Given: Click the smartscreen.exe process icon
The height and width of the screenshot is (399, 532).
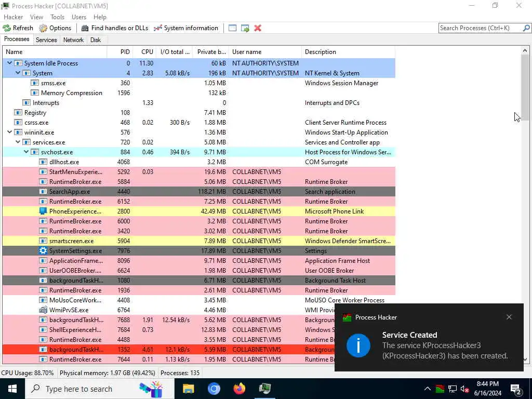Looking at the screenshot, I should 43,241.
